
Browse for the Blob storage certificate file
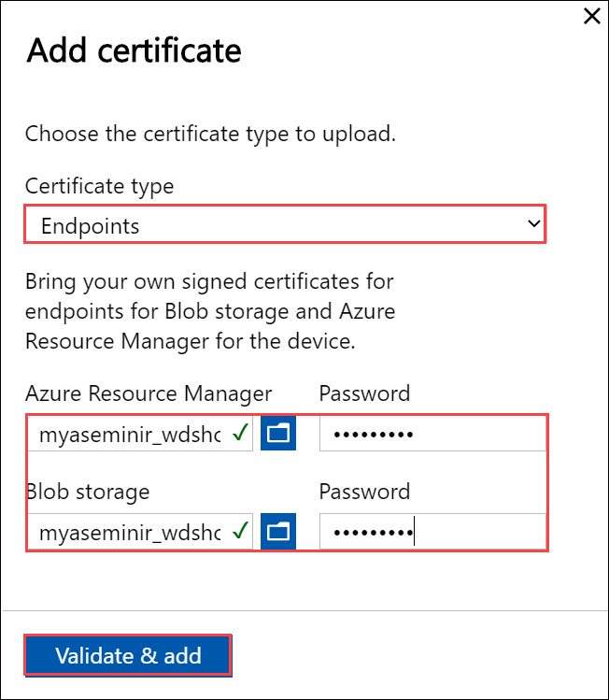pyautogui.click(x=278, y=532)
